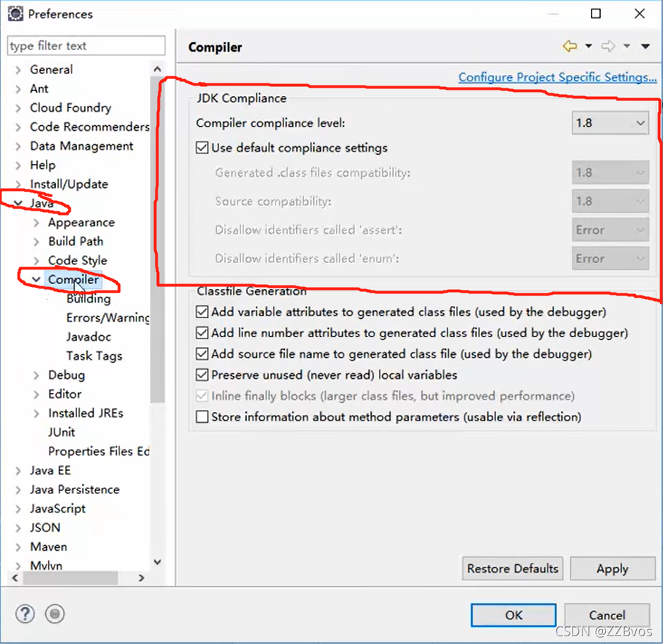Expand the Installed JREs node
The height and width of the screenshot is (644, 663).
pyautogui.click(x=36, y=414)
